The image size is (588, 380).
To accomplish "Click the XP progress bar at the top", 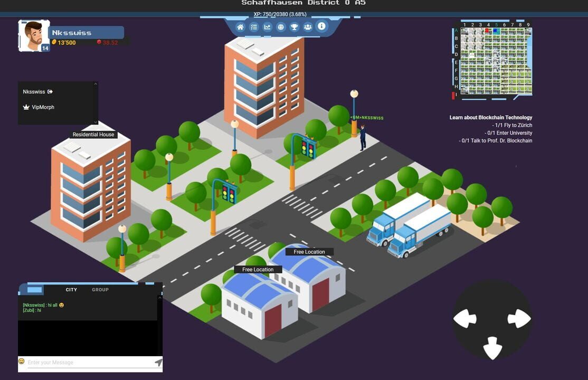I will [x=280, y=14].
